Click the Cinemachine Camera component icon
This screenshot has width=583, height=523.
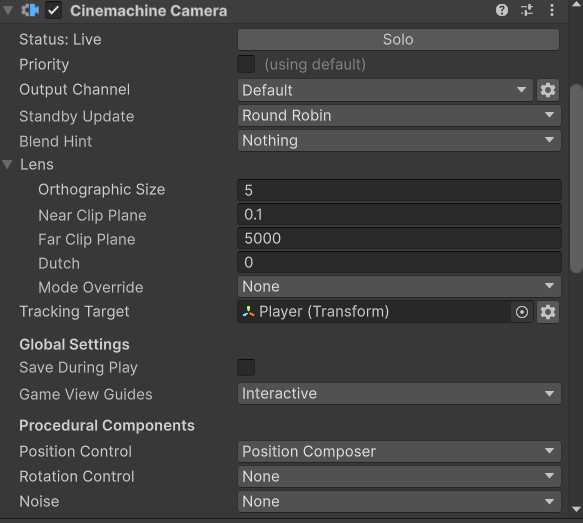pos(30,10)
